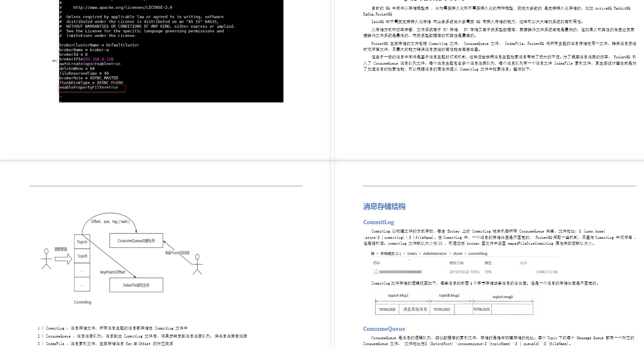The height and width of the screenshot is (348, 644).
Task: Click the brokerName = broker-a line
Action: pos(84,50)
